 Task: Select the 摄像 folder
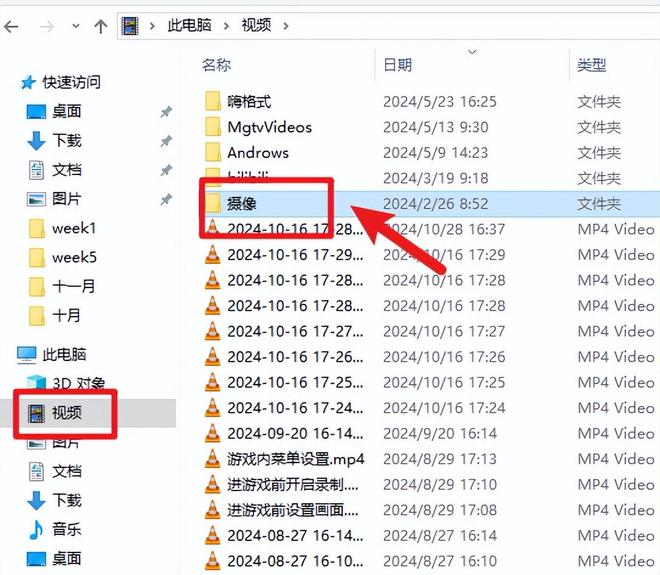243,204
